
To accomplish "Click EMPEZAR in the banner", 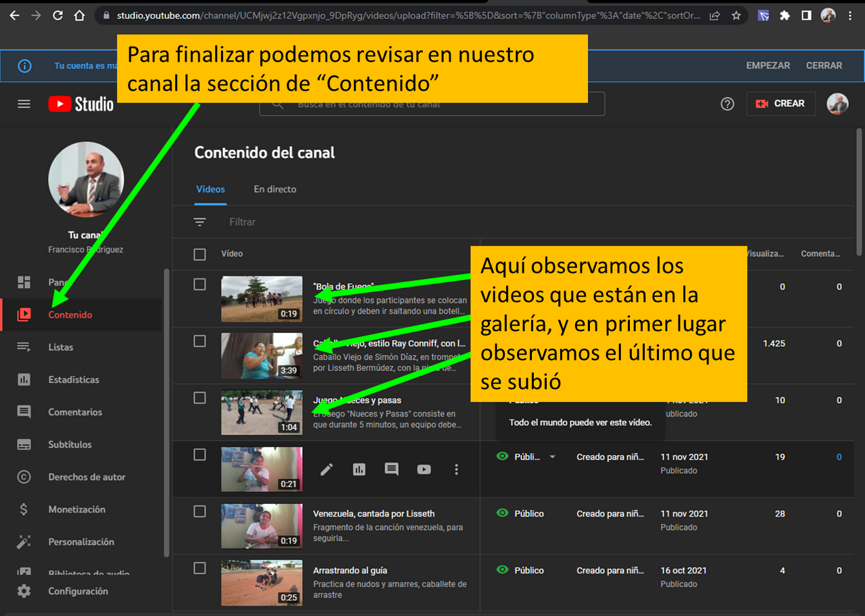I will [768, 66].
